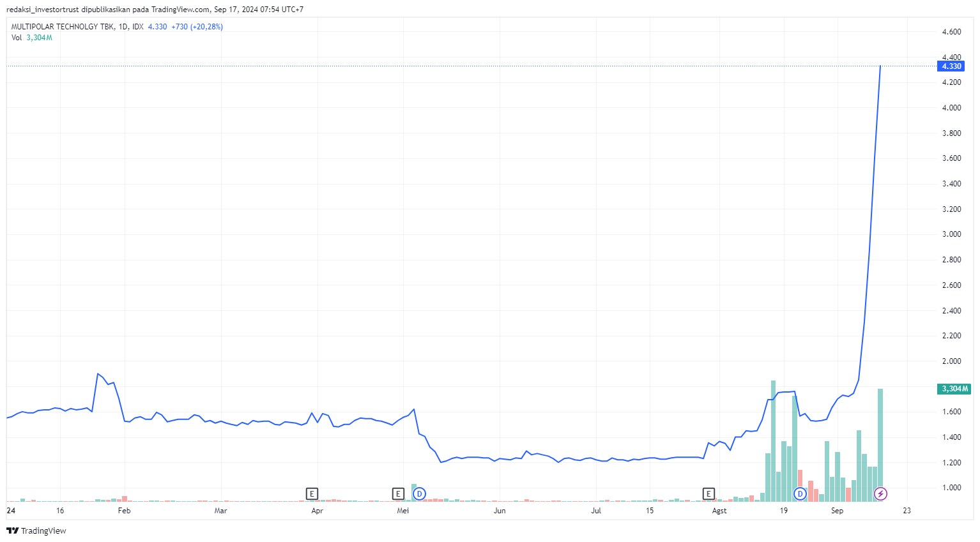Click the 4.600 price axis label
The height and width of the screenshot is (542, 980).
951,32
